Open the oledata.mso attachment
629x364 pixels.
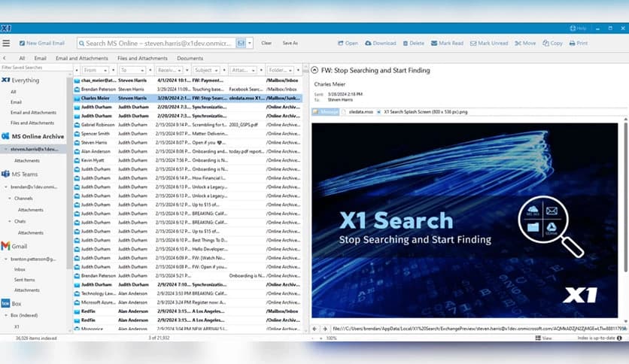358,112
